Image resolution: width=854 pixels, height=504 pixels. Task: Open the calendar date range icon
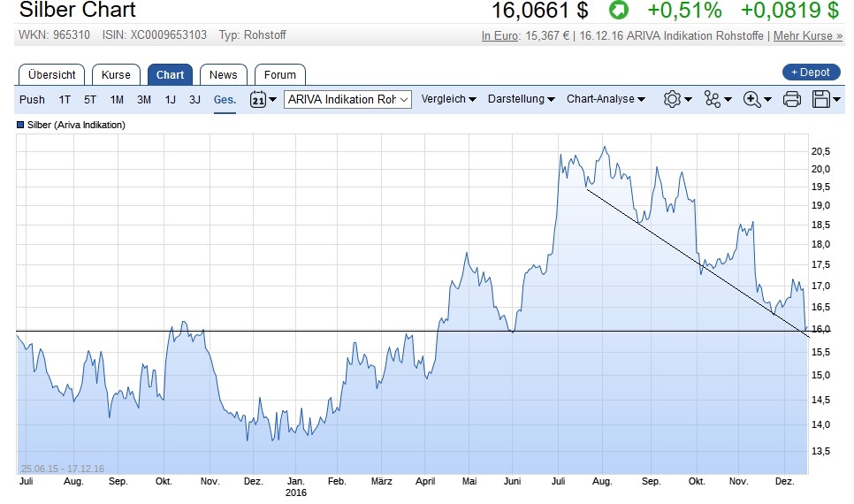[257, 99]
